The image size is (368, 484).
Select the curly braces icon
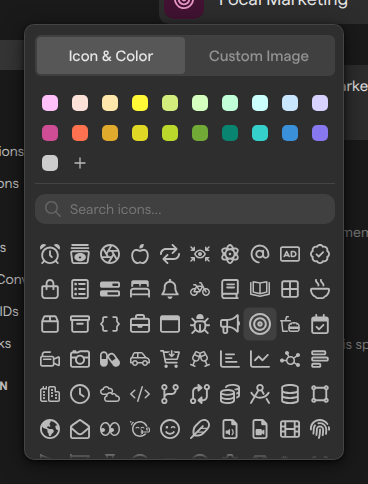point(110,324)
